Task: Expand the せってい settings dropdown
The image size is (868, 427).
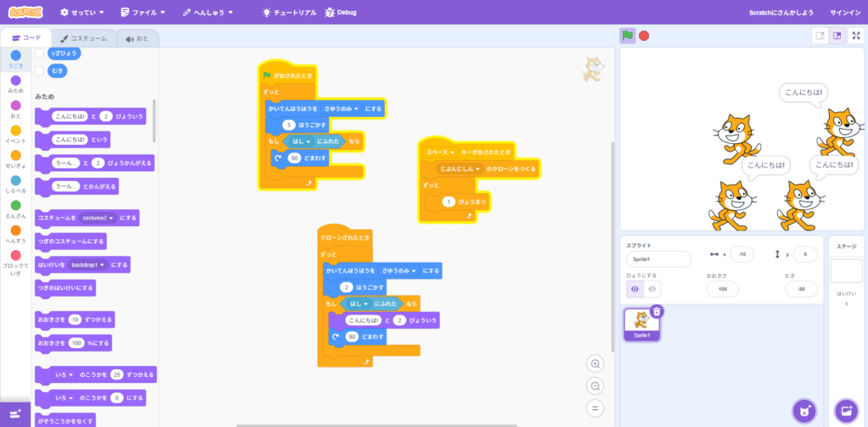Action: [x=83, y=13]
